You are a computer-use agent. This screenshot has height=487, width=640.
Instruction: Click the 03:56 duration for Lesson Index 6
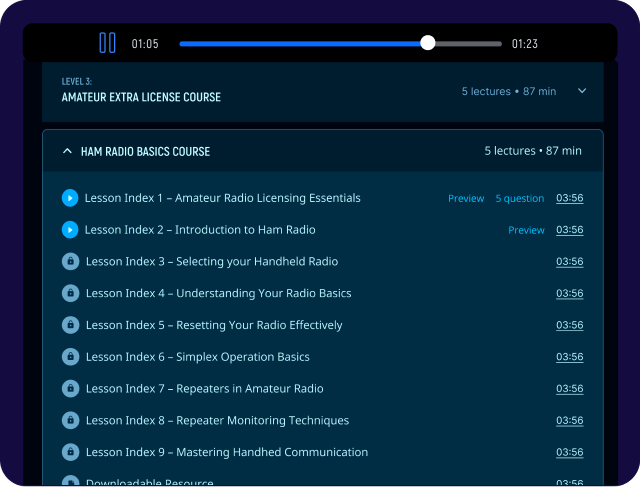pos(569,357)
